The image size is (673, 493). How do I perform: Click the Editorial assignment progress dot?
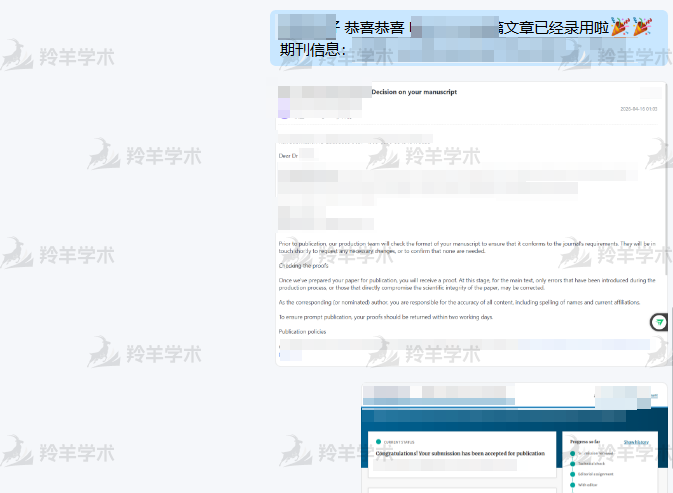click(x=572, y=474)
